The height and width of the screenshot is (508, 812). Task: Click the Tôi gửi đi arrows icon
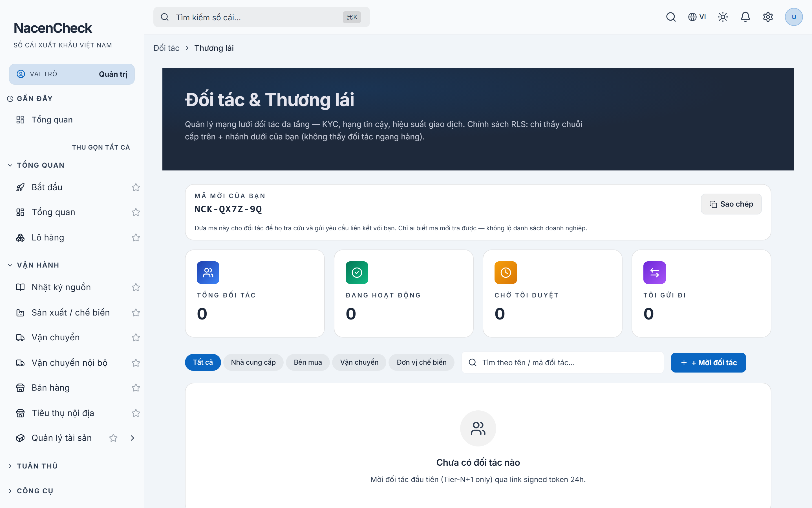pos(654,272)
